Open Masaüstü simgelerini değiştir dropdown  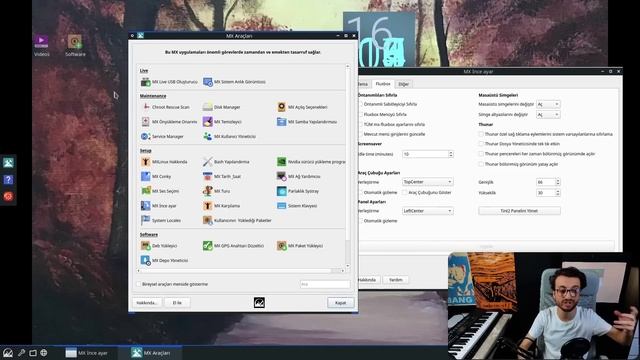pos(548,104)
